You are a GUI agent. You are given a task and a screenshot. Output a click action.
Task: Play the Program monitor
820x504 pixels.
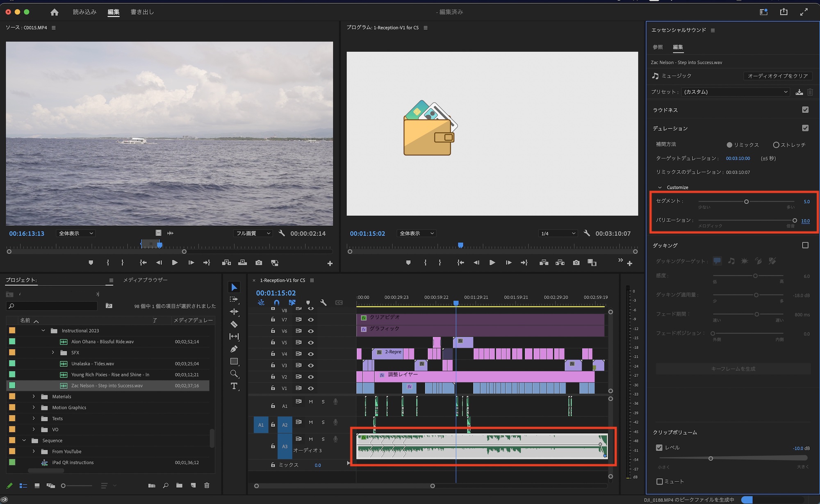click(x=492, y=263)
